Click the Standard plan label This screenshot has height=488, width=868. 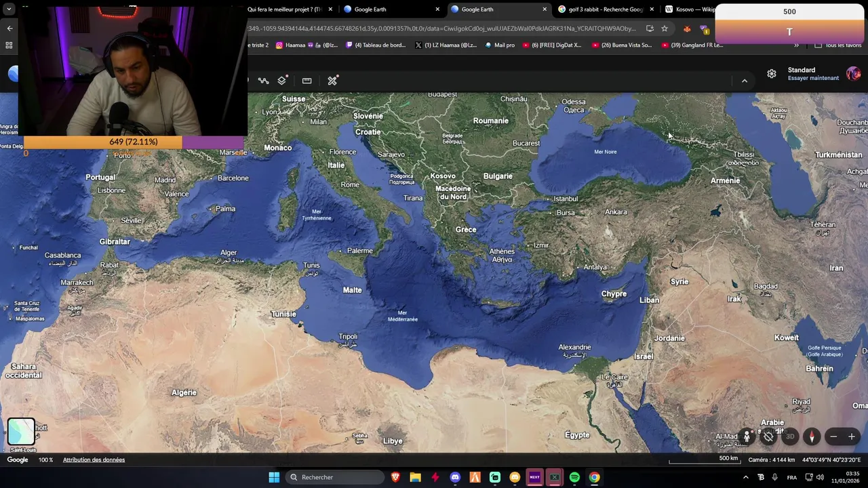point(802,70)
